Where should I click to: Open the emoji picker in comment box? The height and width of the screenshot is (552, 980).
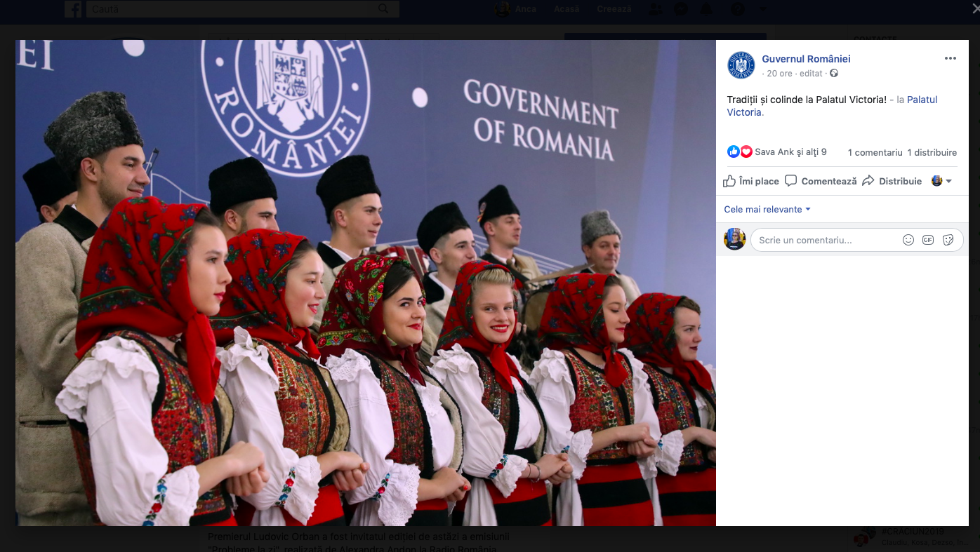908,240
